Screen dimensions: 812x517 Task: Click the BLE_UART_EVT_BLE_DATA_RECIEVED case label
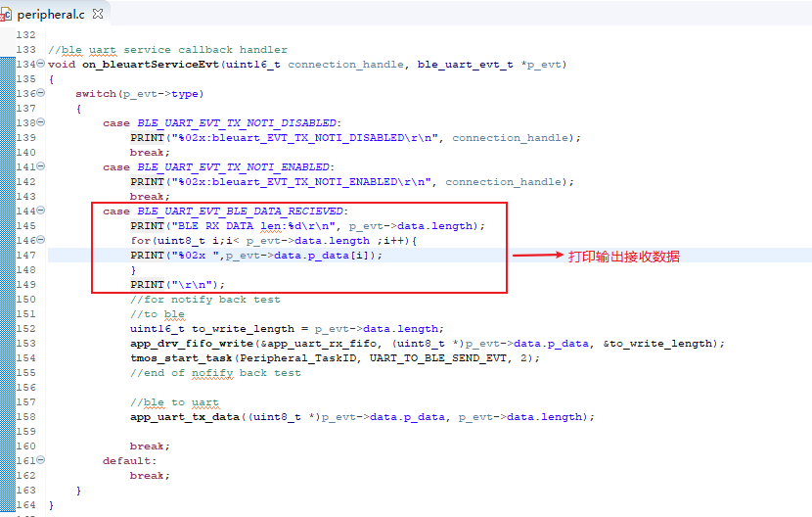240,211
